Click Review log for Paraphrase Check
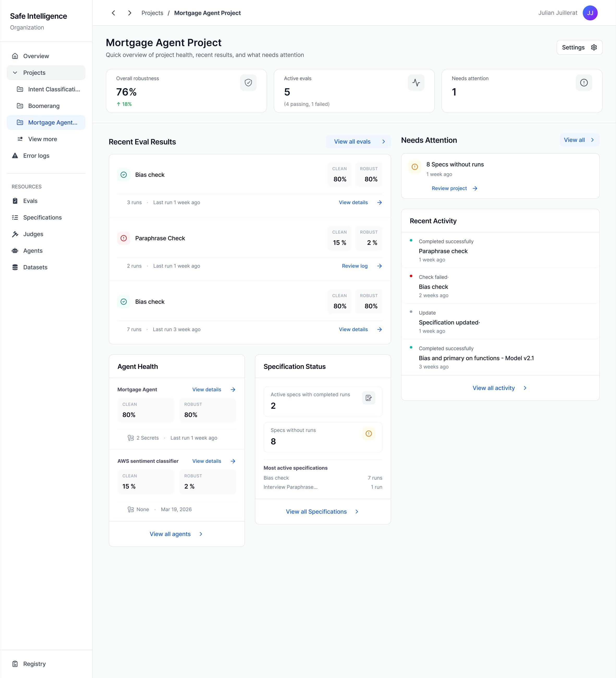 coord(362,266)
